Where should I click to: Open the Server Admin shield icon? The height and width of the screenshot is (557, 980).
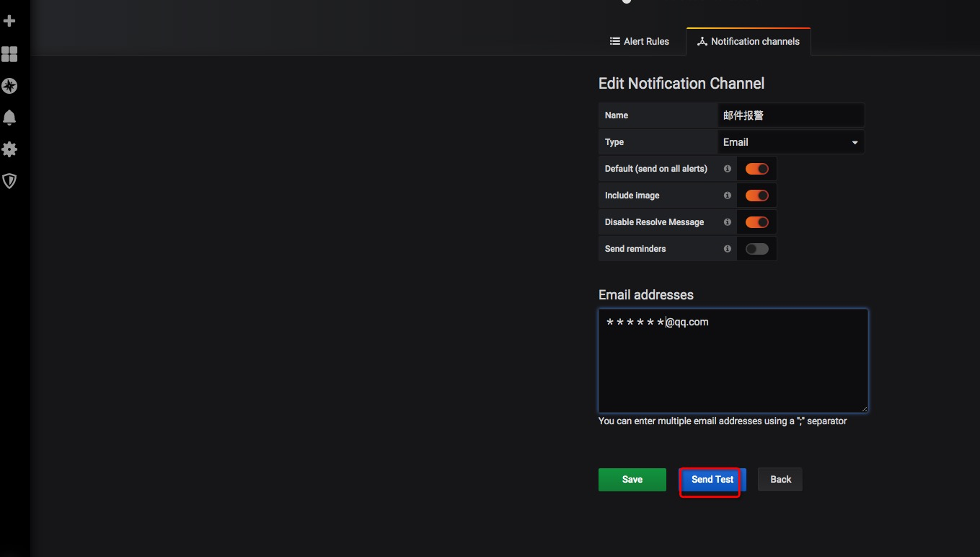[9, 181]
